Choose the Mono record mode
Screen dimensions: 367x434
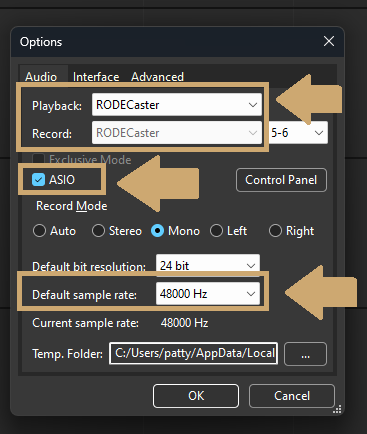(157, 231)
